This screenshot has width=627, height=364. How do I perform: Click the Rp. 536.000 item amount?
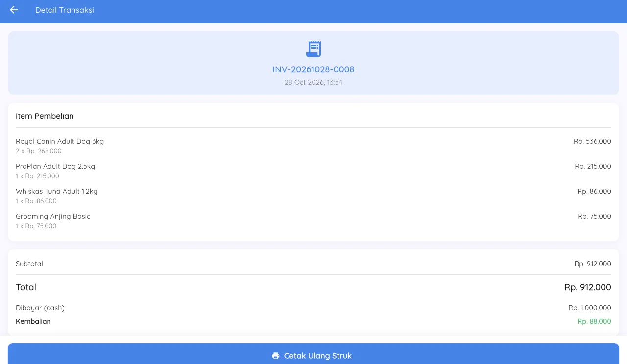pos(592,141)
